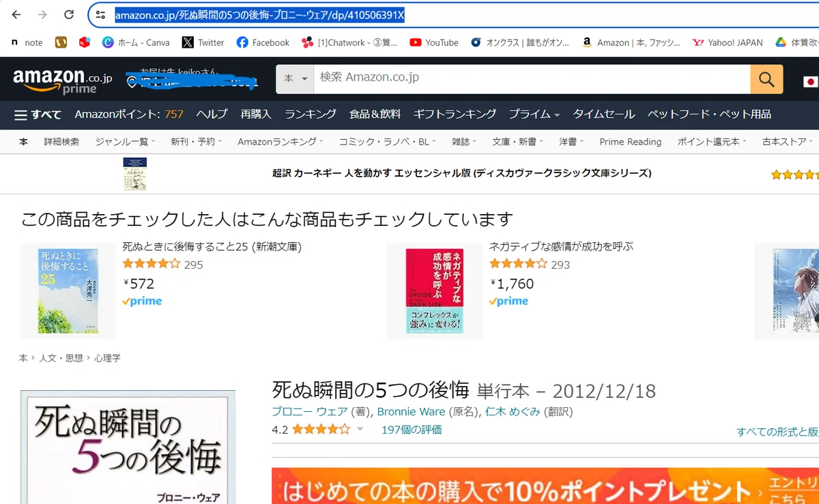Expand the 文庫・新書 submenu

517,142
